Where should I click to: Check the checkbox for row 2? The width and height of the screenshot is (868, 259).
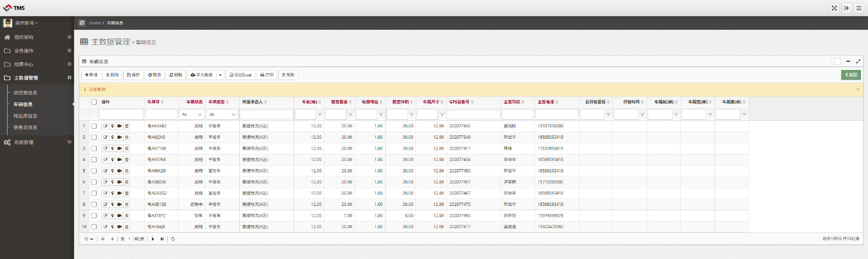point(94,137)
